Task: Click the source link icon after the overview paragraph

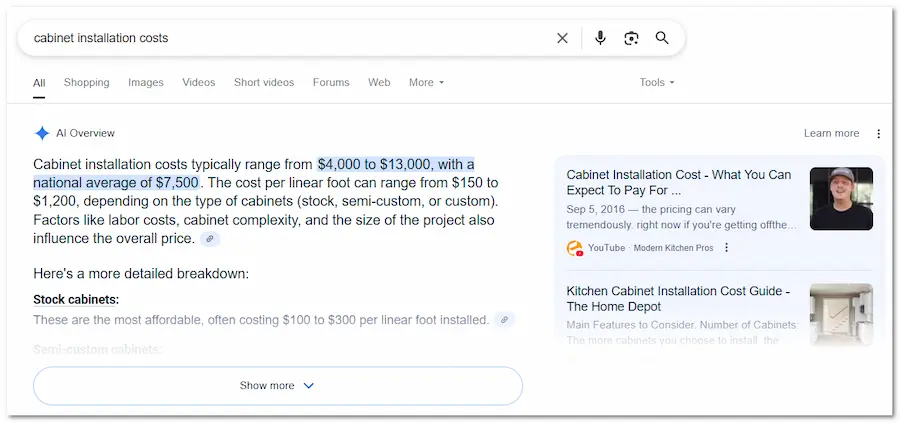Action: point(209,239)
